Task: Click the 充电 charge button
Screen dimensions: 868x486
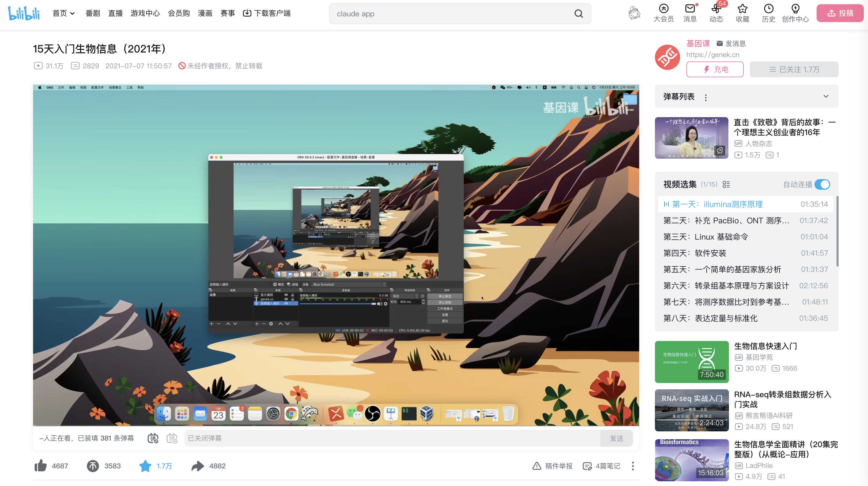Action: click(715, 69)
